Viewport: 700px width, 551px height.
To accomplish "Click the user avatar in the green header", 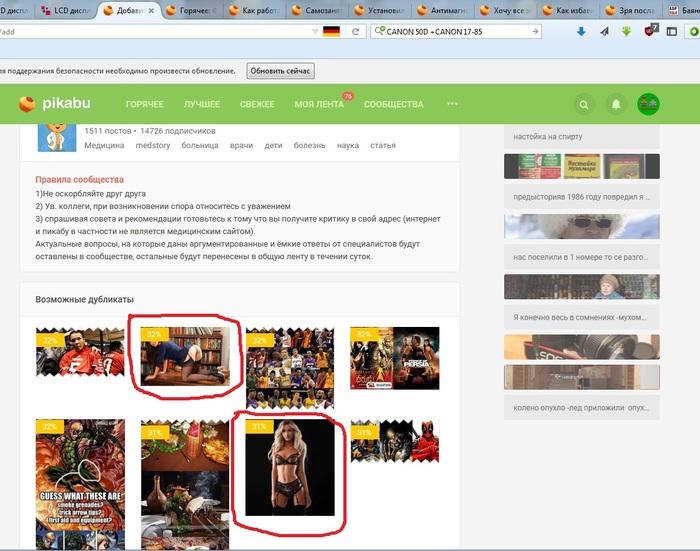I will tap(648, 104).
